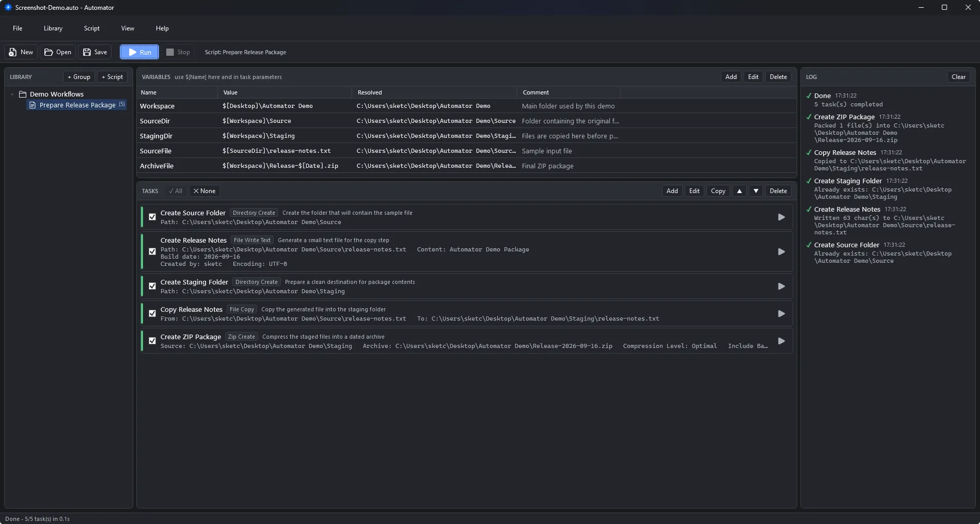
Task: Click Edit in the Variables panel
Action: click(753, 77)
